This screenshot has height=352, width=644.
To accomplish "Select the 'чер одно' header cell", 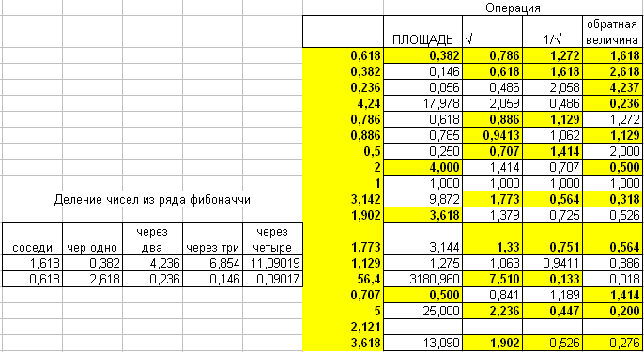I will click(92, 239).
